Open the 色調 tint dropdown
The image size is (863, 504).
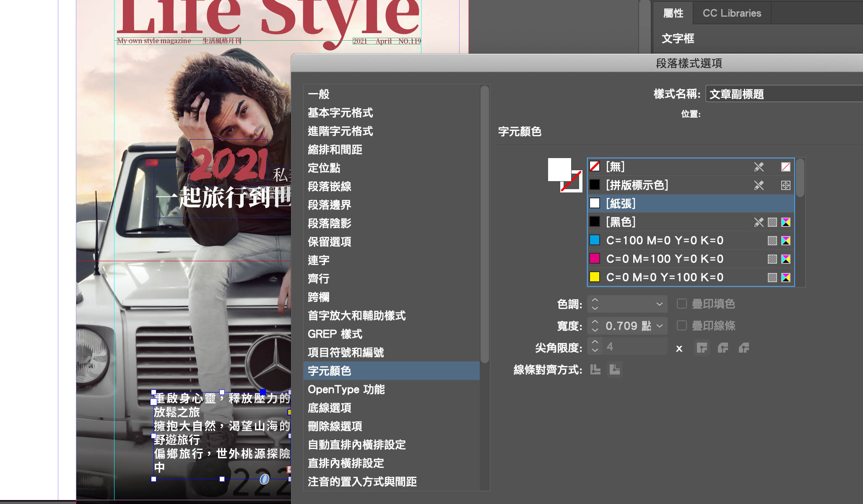point(659,304)
